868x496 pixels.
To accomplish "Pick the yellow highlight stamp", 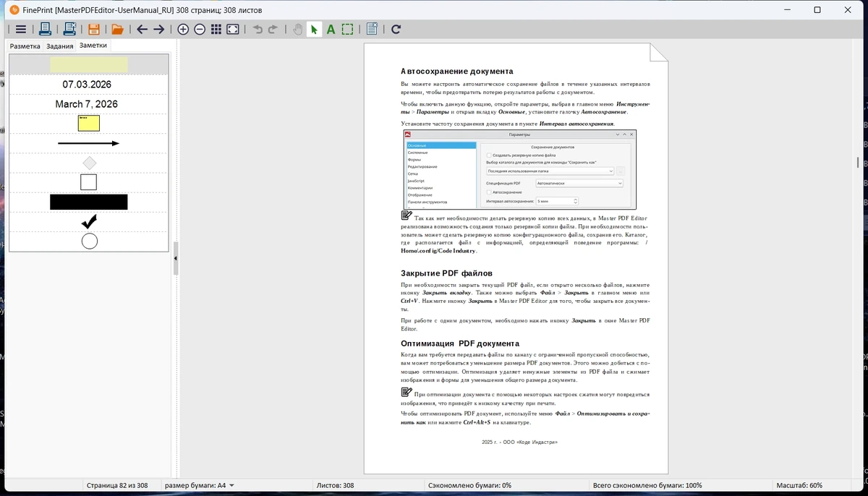I will pos(89,64).
